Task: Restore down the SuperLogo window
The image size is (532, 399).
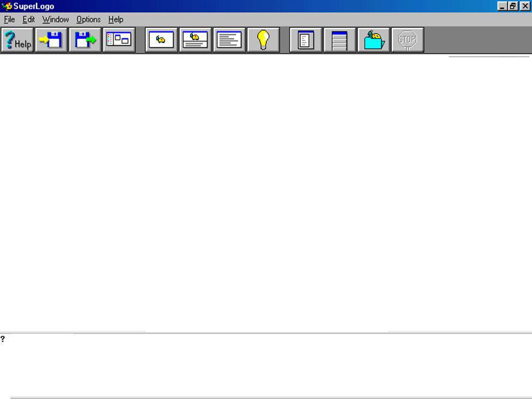Action: point(513,6)
